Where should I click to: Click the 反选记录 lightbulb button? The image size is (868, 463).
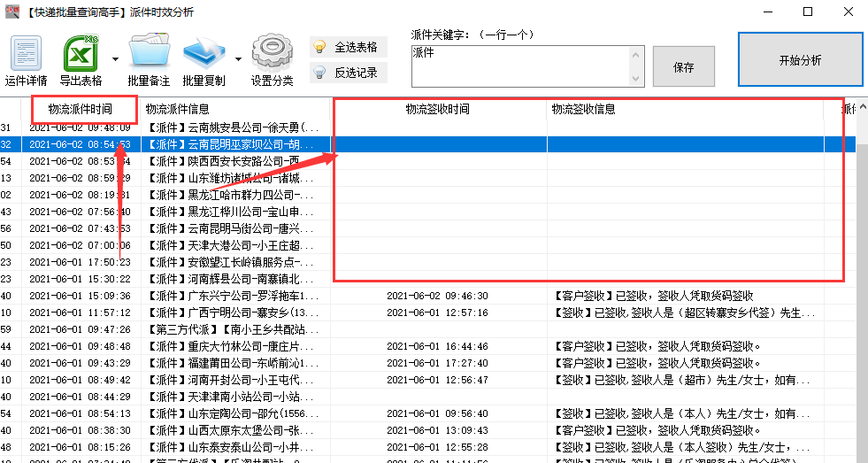point(349,73)
